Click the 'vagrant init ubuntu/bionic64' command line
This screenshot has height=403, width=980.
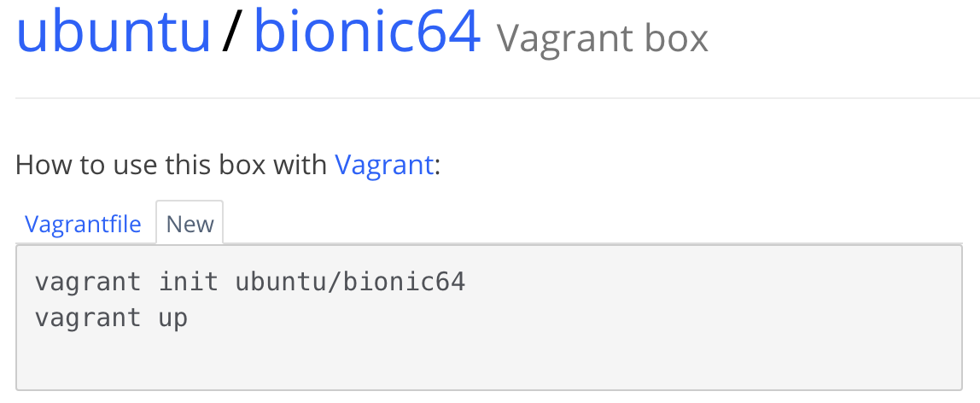click(x=250, y=283)
